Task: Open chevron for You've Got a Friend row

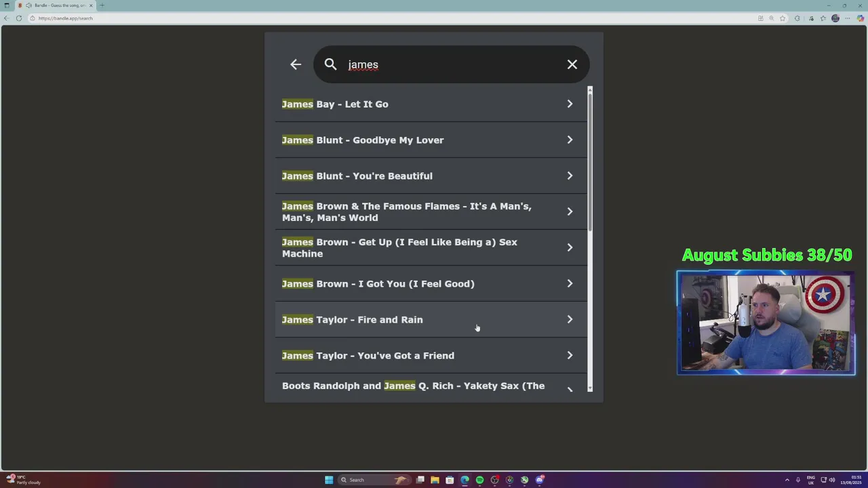Action: pyautogui.click(x=570, y=355)
